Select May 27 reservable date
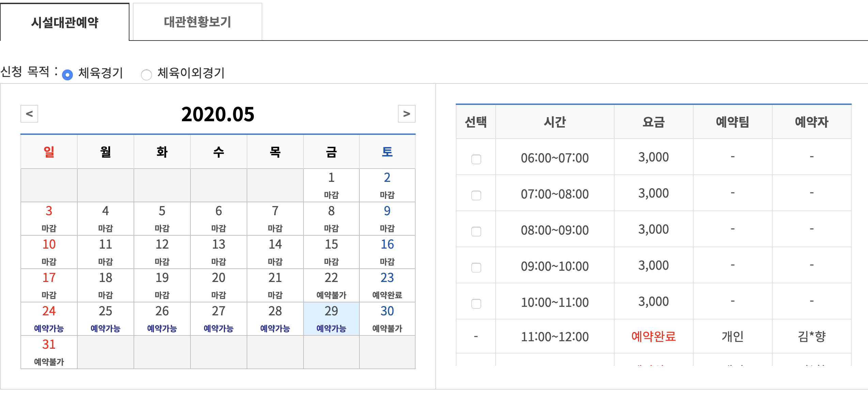The height and width of the screenshot is (393, 868). [219, 319]
